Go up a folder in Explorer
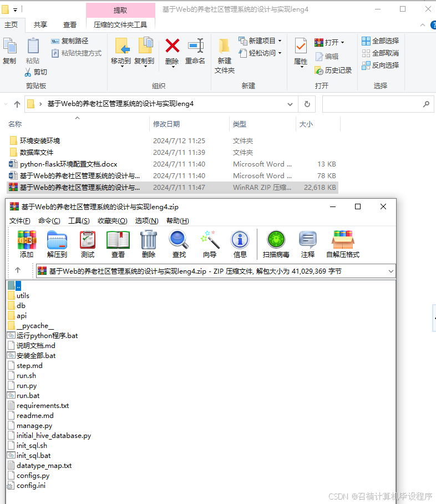Screen dimensions: 436x504 (17, 104)
